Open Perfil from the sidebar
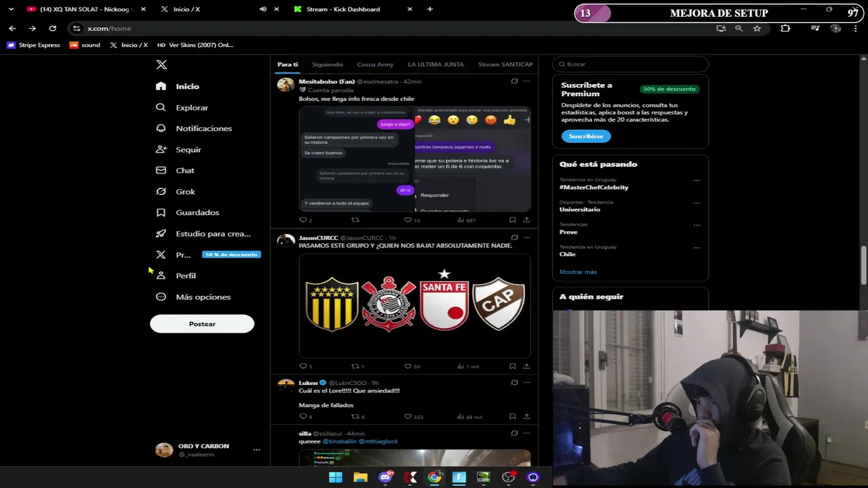The width and height of the screenshot is (868, 488). 176,275
